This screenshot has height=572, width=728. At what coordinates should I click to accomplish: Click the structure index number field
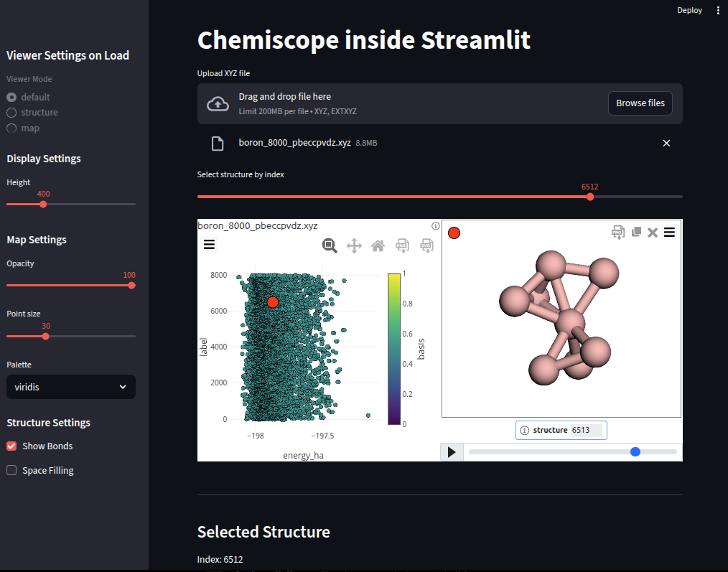click(585, 431)
